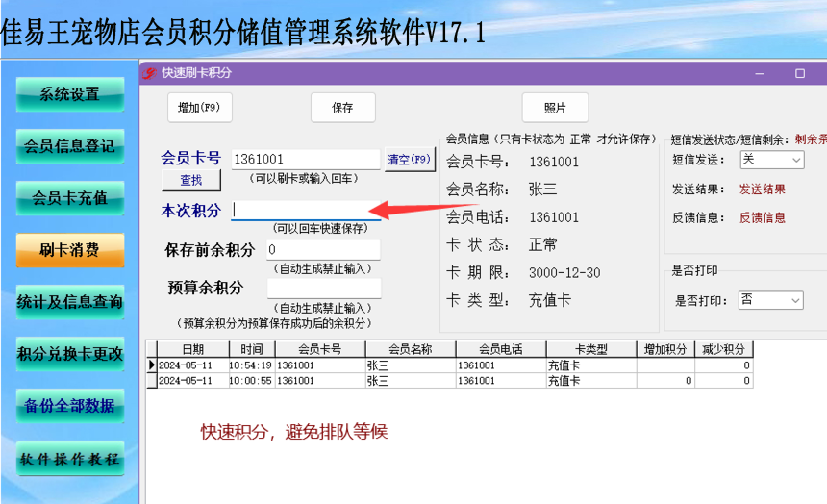Click the red swirl app icon in title bar
The image size is (827, 504).
[x=149, y=73]
